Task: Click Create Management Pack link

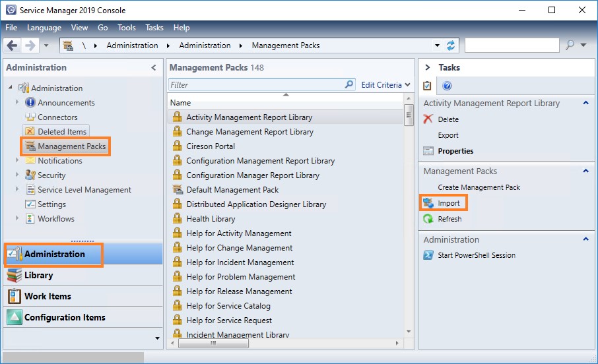Action: tap(479, 187)
